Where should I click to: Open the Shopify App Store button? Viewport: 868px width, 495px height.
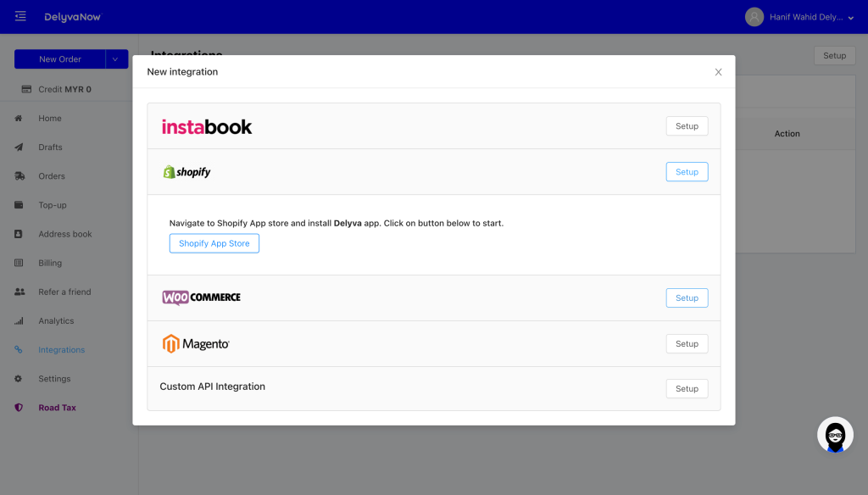214,243
